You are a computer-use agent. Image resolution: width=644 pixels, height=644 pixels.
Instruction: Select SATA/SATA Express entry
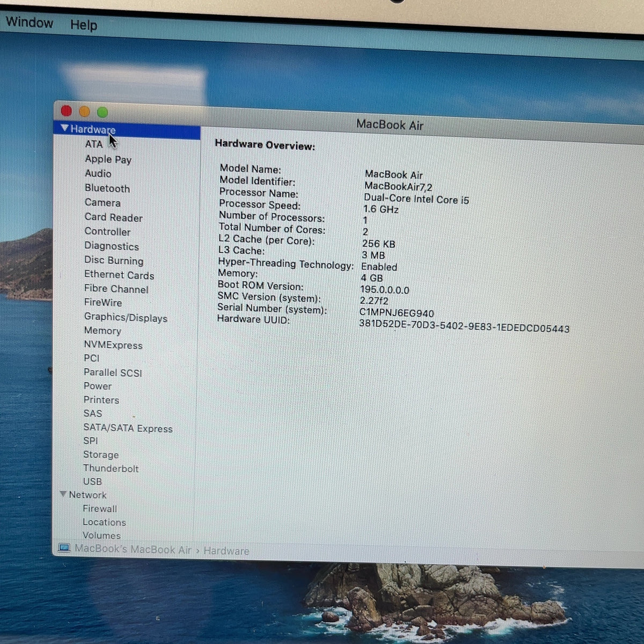128,428
